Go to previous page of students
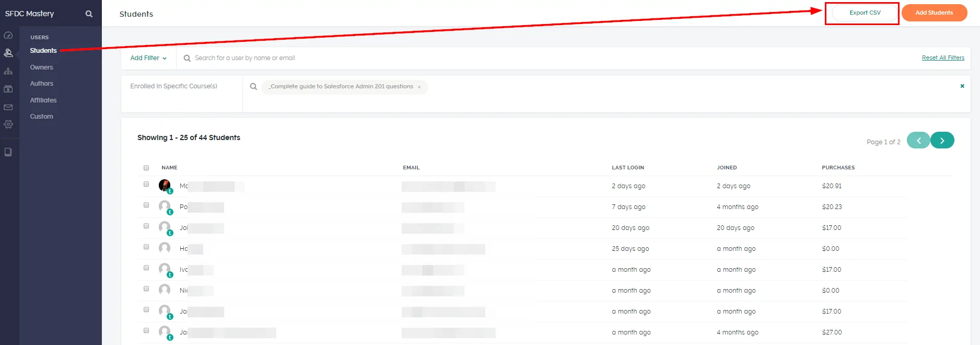The height and width of the screenshot is (345, 980). [x=918, y=141]
